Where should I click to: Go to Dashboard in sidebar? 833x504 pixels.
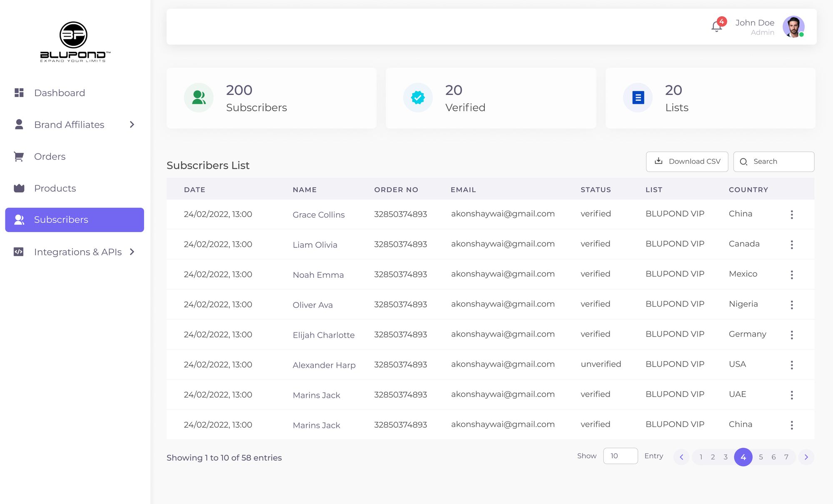pos(60,93)
